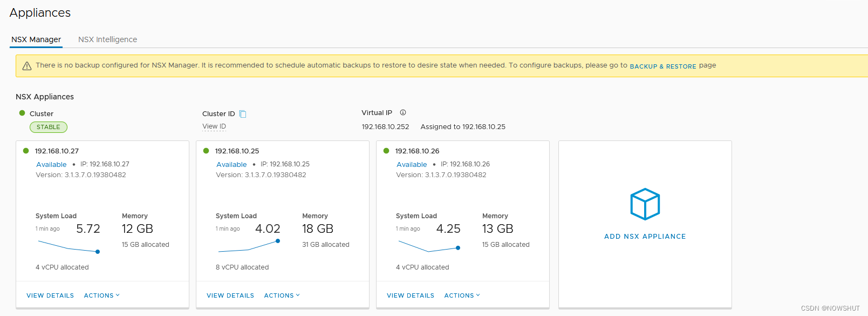Viewport: 868px width, 316px height.
Task: Click System Load chart of 192.168.10.25
Action: (249, 246)
